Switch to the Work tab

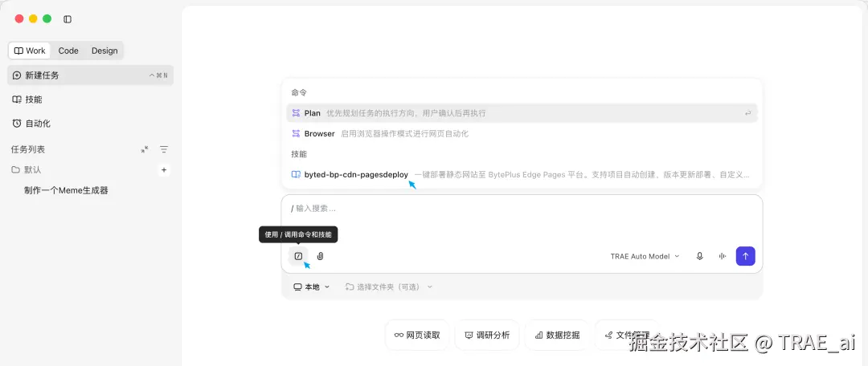(30, 51)
